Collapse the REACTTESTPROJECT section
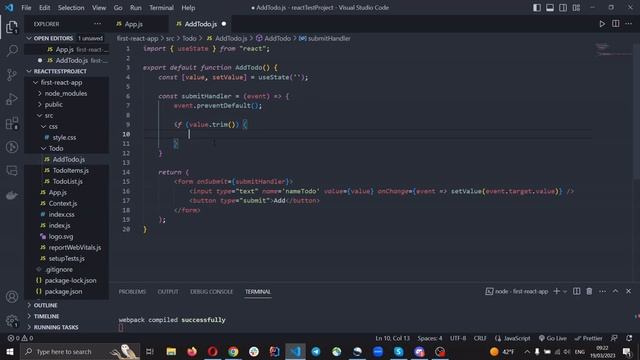Image resolution: width=640 pixels, height=360 pixels. [x=66, y=71]
